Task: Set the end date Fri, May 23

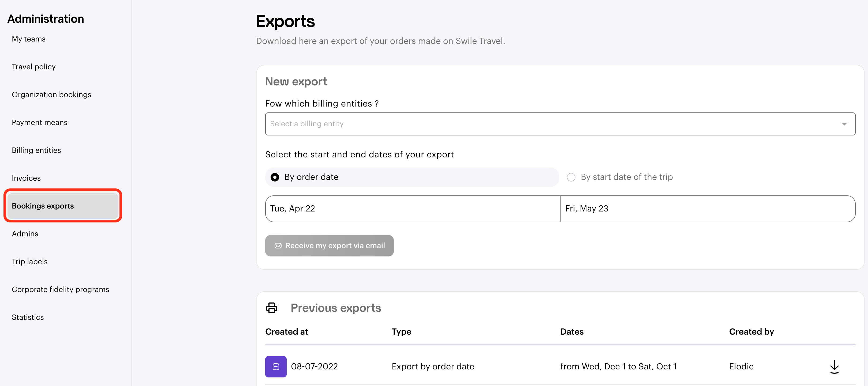Action: point(708,209)
